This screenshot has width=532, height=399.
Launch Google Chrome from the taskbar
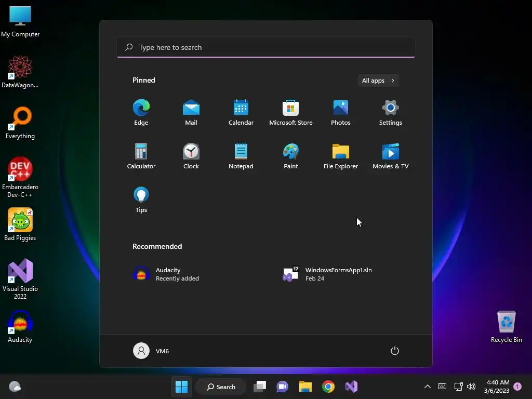point(328,387)
